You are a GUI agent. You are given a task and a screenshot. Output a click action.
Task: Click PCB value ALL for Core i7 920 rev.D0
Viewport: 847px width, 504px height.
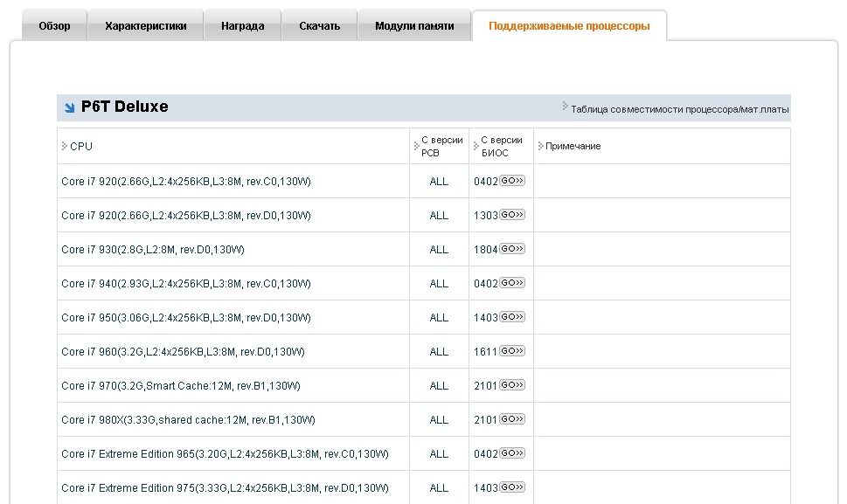pos(439,215)
